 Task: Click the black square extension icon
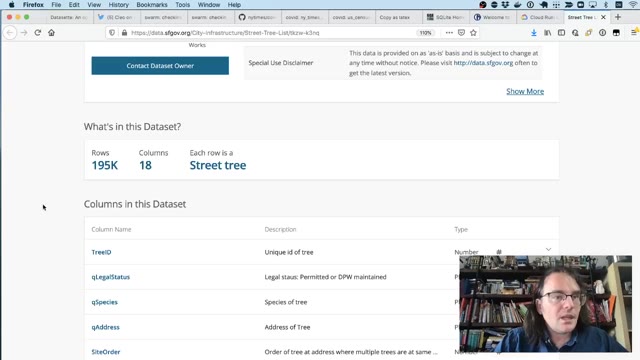click(616, 33)
